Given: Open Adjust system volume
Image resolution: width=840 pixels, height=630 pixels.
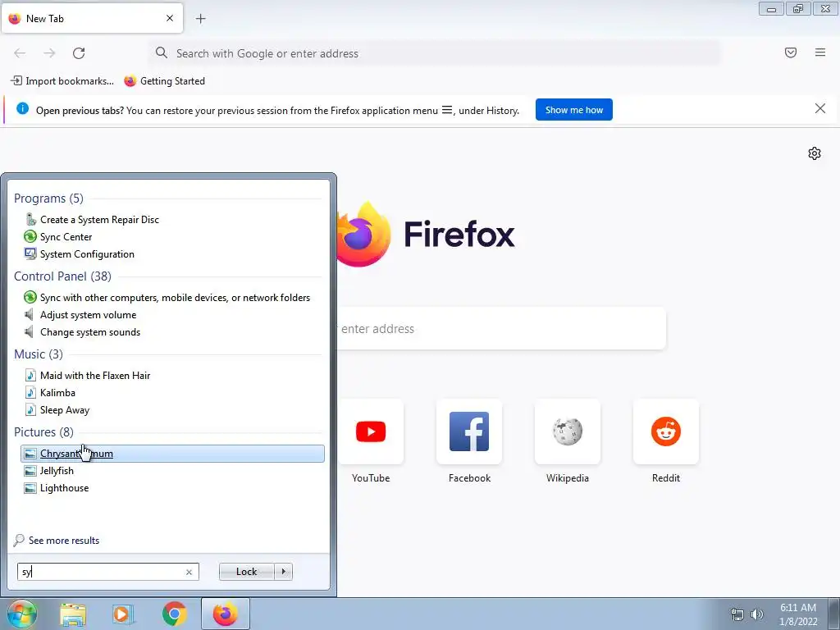Looking at the screenshot, I should click(172, 315).
